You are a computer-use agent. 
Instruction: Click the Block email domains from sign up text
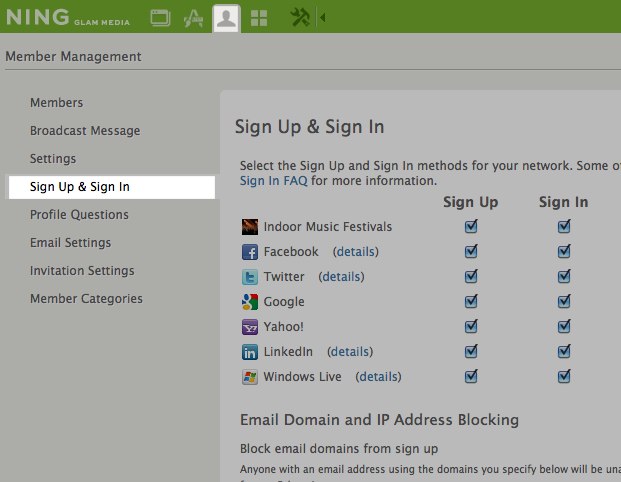339,449
